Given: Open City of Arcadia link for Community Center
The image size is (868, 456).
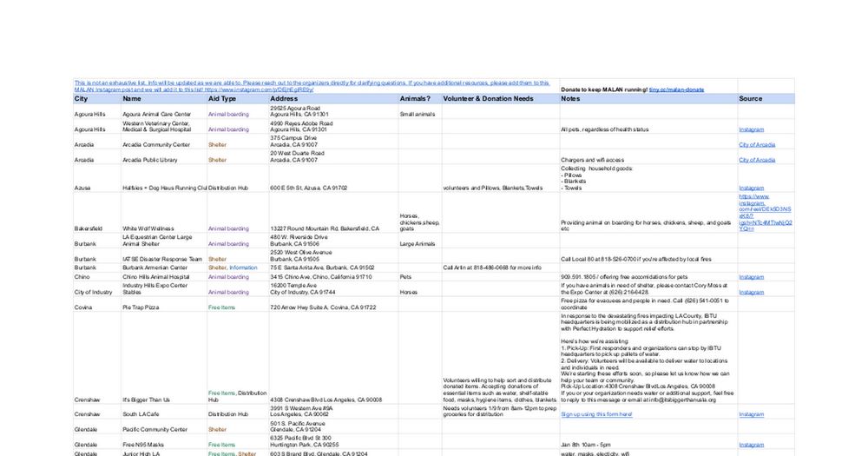Looking at the screenshot, I should [x=757, y=144].
